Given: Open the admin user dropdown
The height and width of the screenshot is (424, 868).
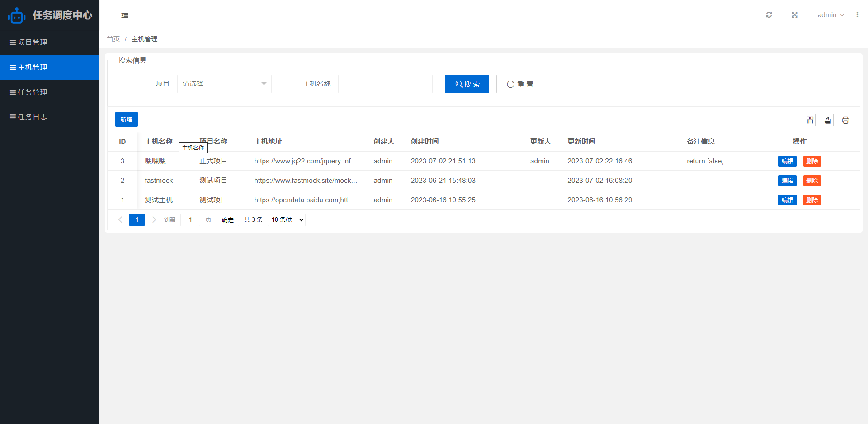Looking at the screenshot, I should 831,15.
